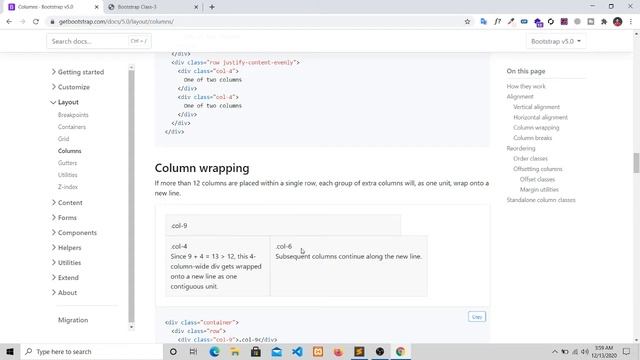Open Sublime Text from taskbar
The image size is (640, 360).
click(359, 351)
